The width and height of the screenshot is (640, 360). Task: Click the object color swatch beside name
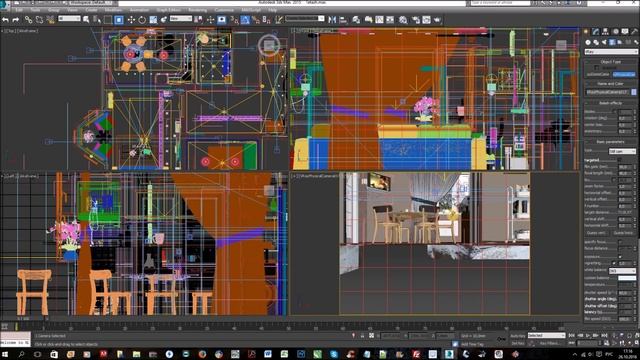click(x=634, y=92)
